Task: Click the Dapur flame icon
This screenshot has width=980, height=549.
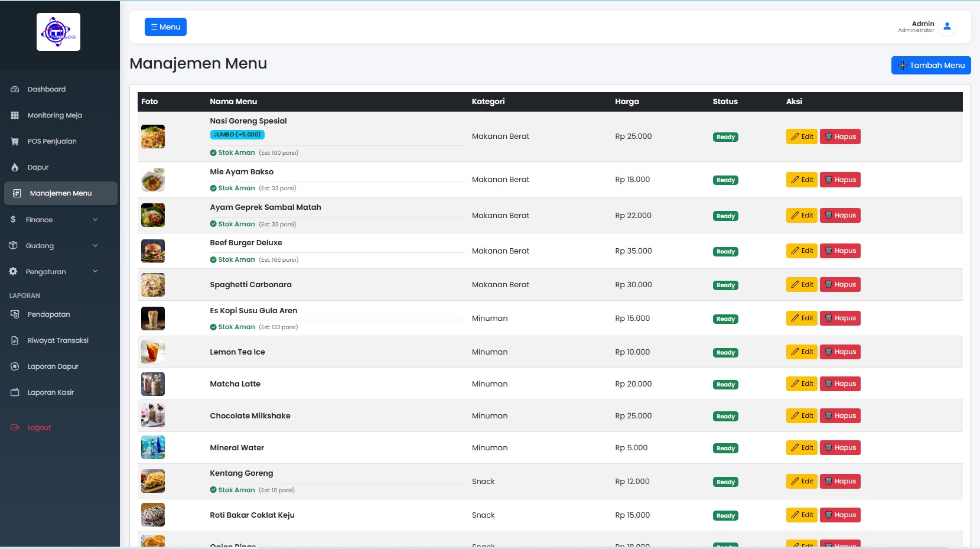Action: 15,167
